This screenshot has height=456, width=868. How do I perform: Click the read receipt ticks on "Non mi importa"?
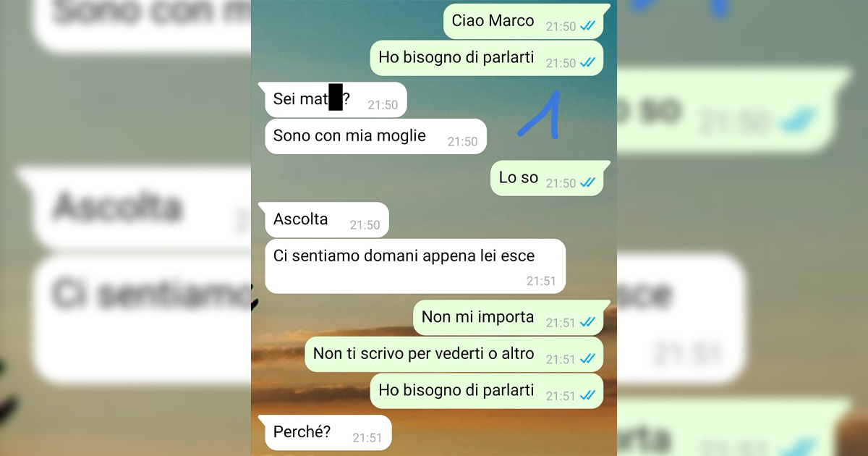click(588, 322)
